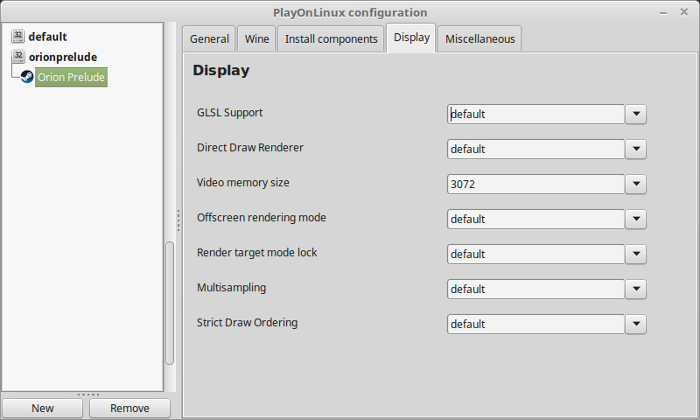This screenshot has height=420, width=700.
Task: Close the PlayOnLinux configuration window
Action: pyautogui.click(x=684, y=12)
